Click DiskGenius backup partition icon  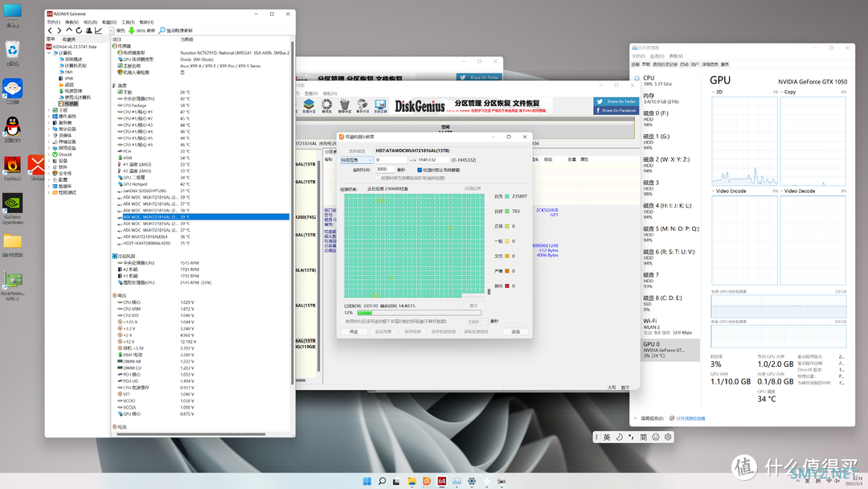[x=362, y=105]
